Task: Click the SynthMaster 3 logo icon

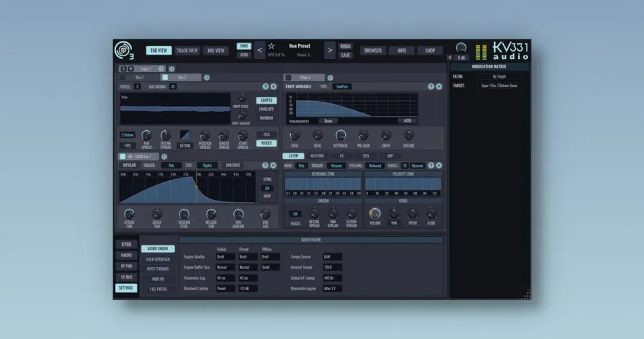Action: tap(123, 50)
